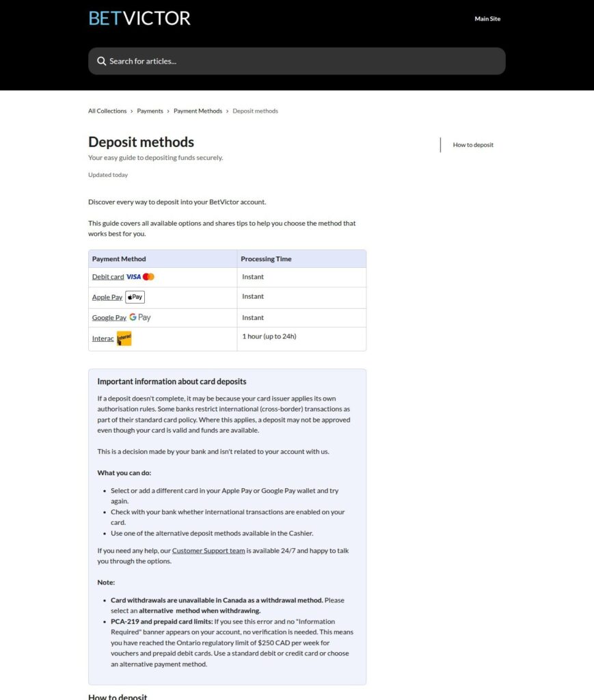The image size is (594, 700).
Task: Open the Interac link
Action: [x=103, y=338]
